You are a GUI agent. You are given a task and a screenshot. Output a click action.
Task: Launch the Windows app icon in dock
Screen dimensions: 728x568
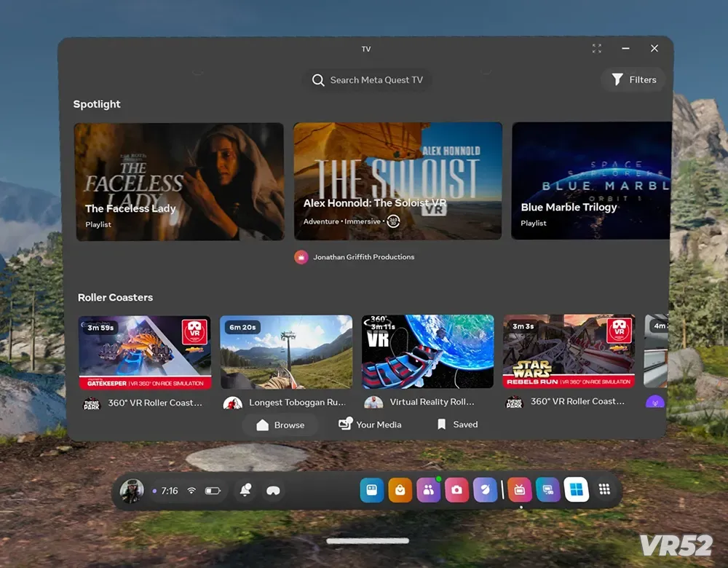[x=576, y=489]
